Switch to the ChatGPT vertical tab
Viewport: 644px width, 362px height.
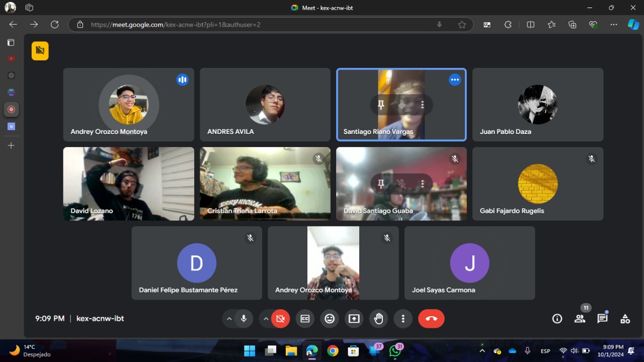click(x=11, y=76)
